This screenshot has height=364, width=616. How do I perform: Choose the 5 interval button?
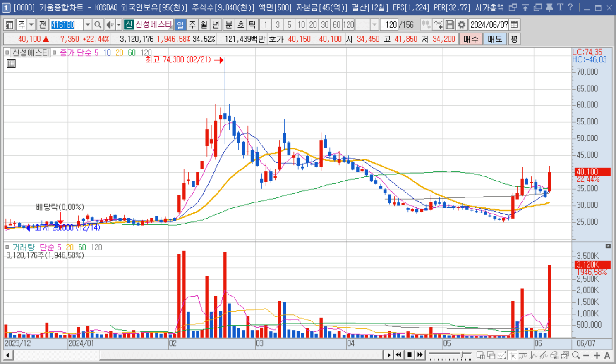pos(289,25)
